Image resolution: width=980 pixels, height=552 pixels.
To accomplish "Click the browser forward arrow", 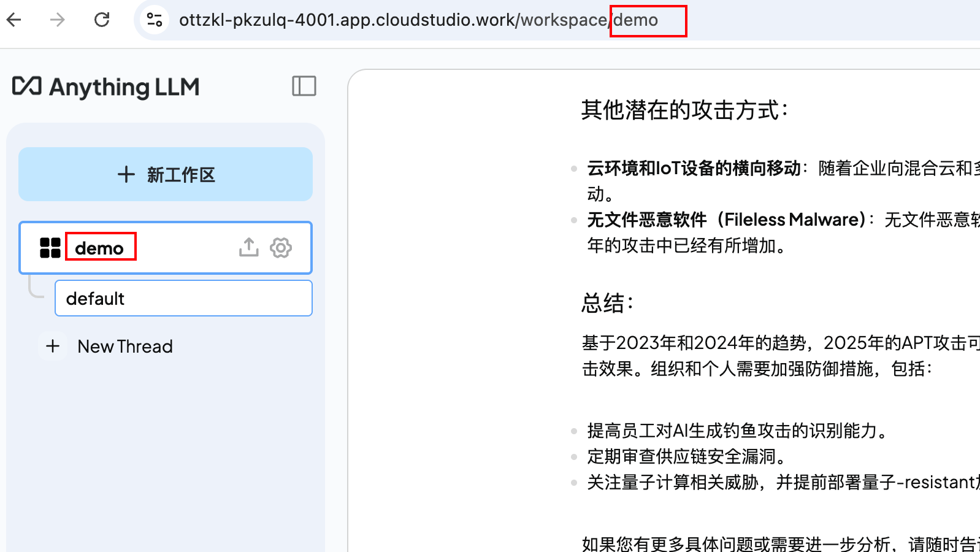I will pyautogui.click(x=58, y=20).
